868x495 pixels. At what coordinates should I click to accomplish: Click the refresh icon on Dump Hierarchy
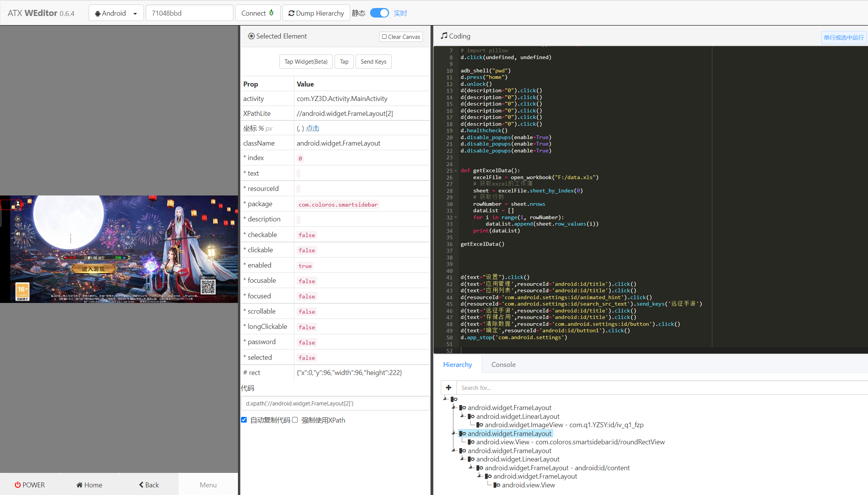pos(291,13)
